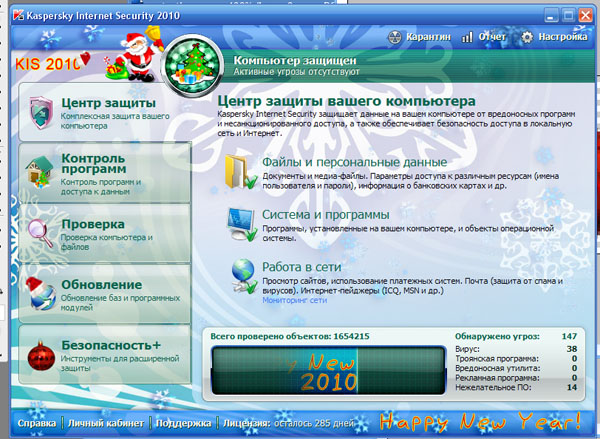600x439 pixels.
Task: Click the globe with Santa hat icon
Action: (41, 294)
